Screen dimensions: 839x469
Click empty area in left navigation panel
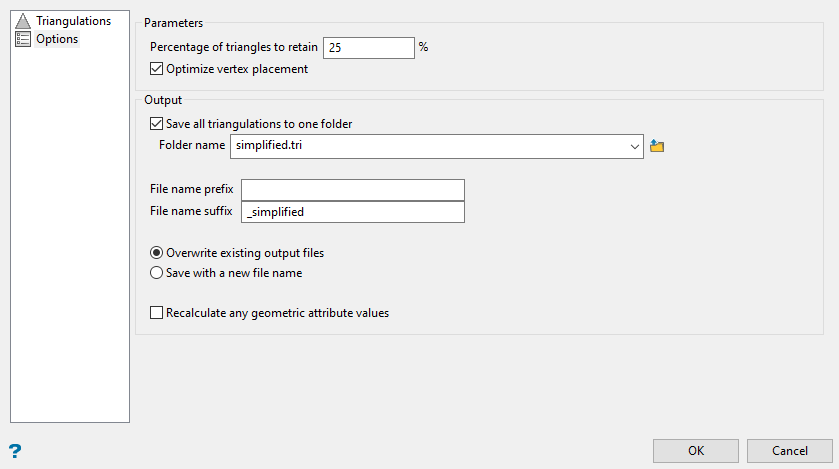[70, 250]
